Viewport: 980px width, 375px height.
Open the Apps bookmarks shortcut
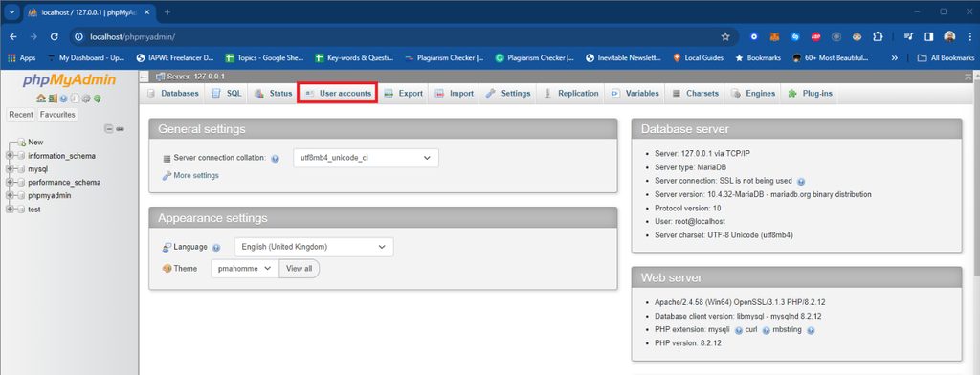tap(21, 57)
